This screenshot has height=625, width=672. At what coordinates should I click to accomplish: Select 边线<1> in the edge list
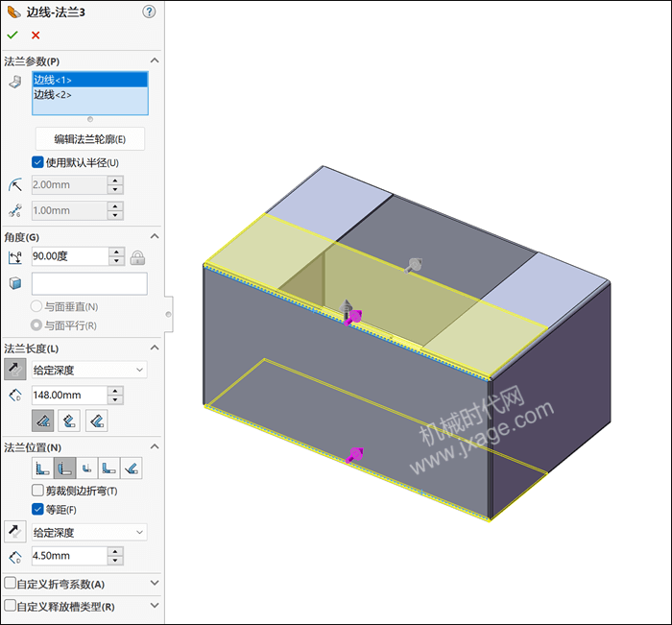click(x=90, y=80)
